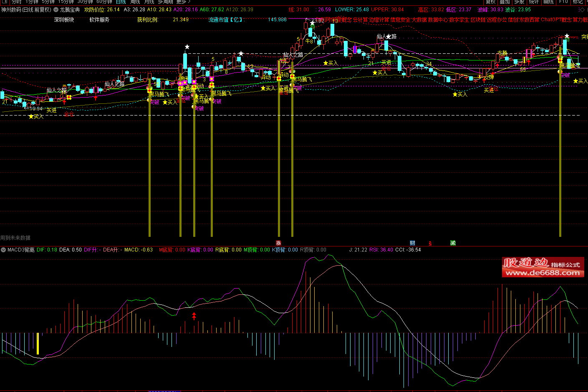Click the UPPER: 30.84 band value
The height and width of the screenshot is (392, 588).
(x=387, y=10)
